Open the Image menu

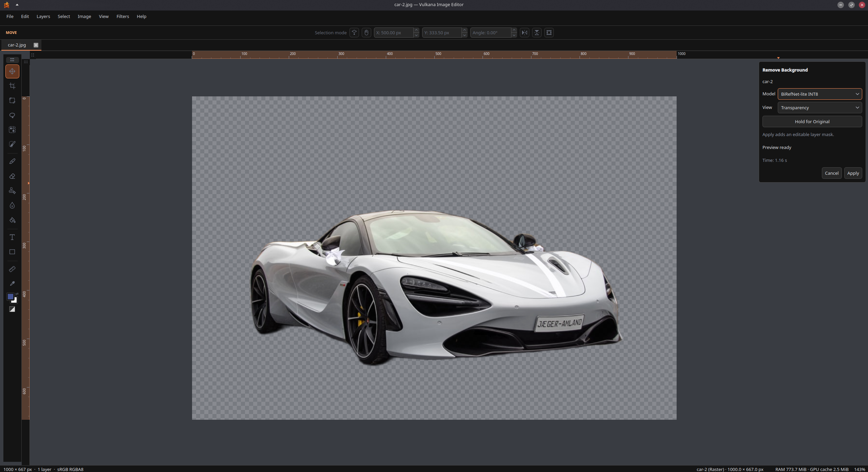[84, 16]
